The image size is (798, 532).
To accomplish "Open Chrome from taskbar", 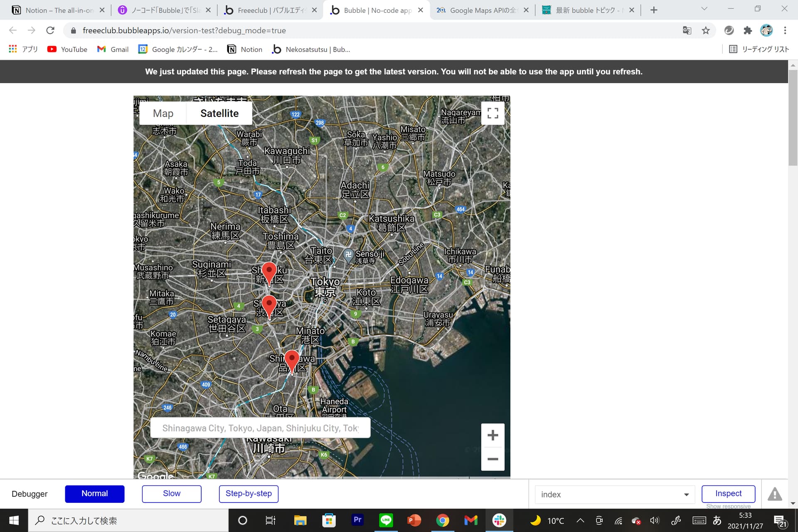I will click(443, 520).
